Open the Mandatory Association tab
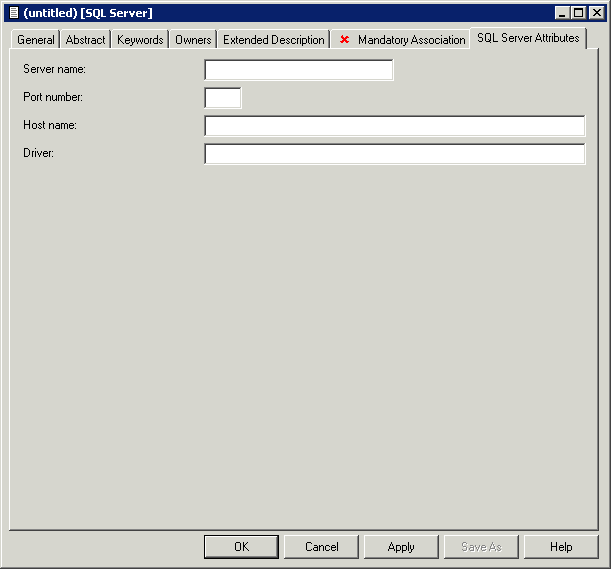This screenshot has width=611, height=569. (410, 40)
